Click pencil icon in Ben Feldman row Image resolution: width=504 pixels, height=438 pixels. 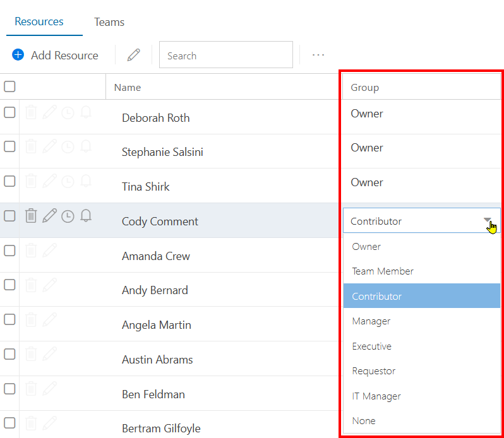click(x=49, y=388)
